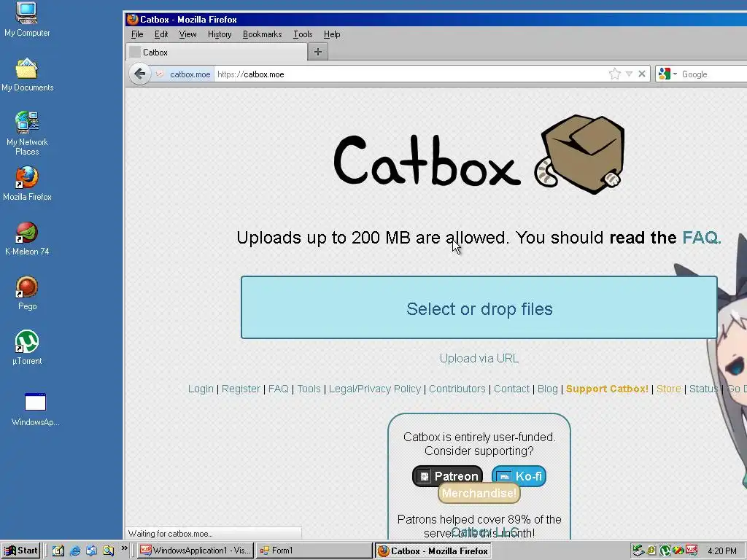
Task: Click FAQ in the footer links
Action: point(278,389)
